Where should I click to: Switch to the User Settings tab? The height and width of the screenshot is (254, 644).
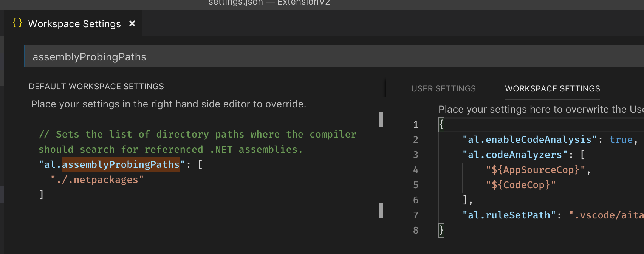443,89
